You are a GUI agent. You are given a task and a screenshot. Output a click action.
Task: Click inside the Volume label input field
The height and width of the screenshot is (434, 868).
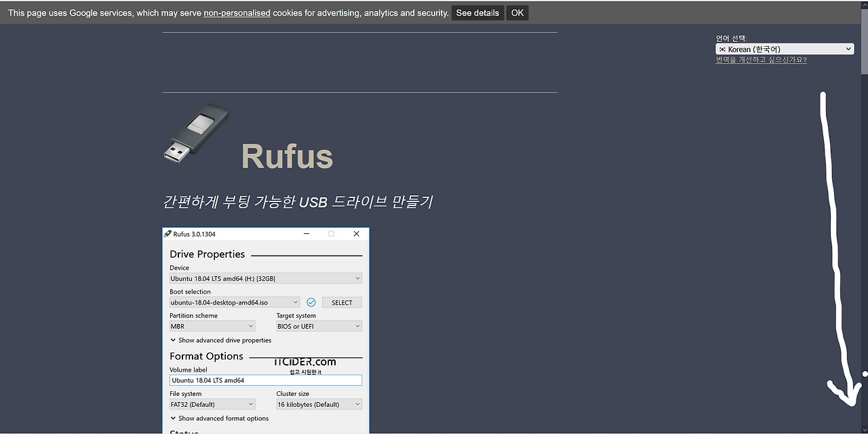264,380
